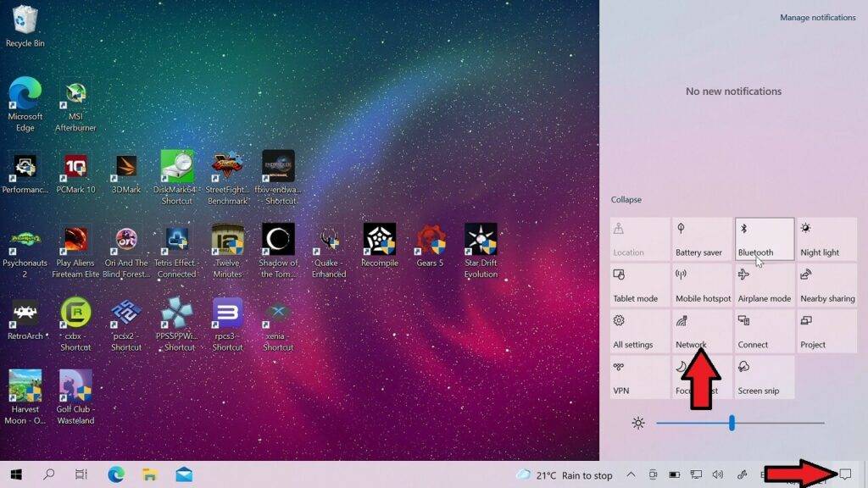
Task: Click the PCMark 10 desktop icon
Action: click(x=75, y=173)
